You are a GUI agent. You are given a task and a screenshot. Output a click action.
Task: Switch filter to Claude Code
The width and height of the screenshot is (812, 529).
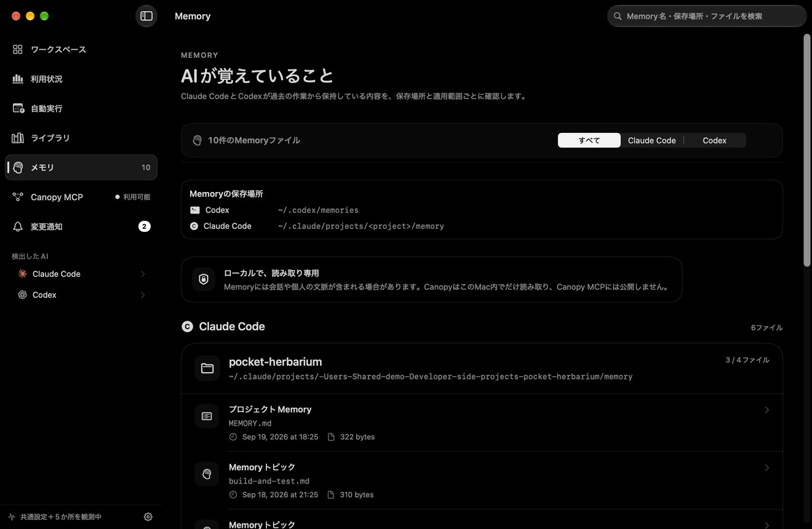pos(652,140)
